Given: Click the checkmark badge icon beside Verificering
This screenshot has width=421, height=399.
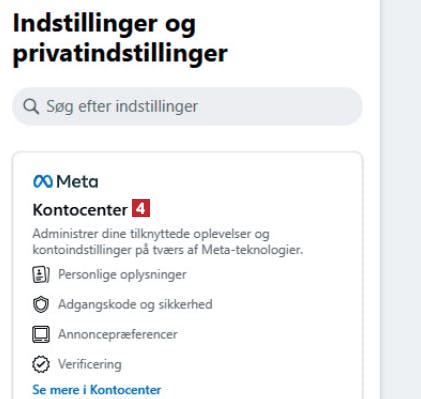Looking at the screenshot, I should pyautogui.click(x=41, y=364).
